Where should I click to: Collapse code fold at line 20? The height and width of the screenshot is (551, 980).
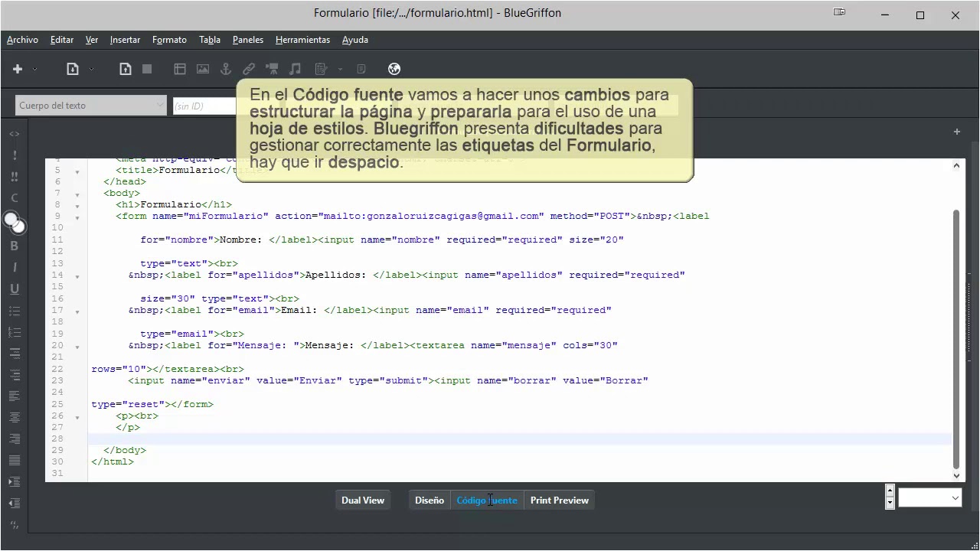[77, 347]
